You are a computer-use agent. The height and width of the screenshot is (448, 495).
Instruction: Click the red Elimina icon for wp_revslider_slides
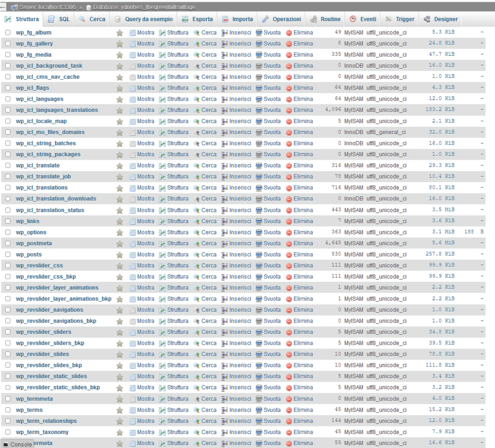click(x=289, y=355)
